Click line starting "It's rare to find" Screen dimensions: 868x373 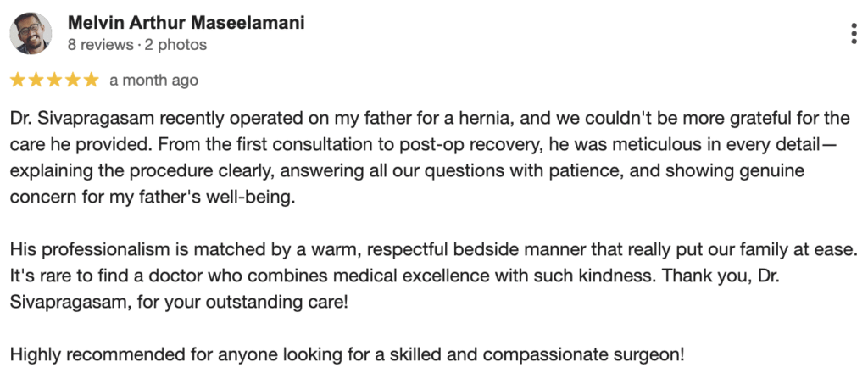[x=395, y=276]
